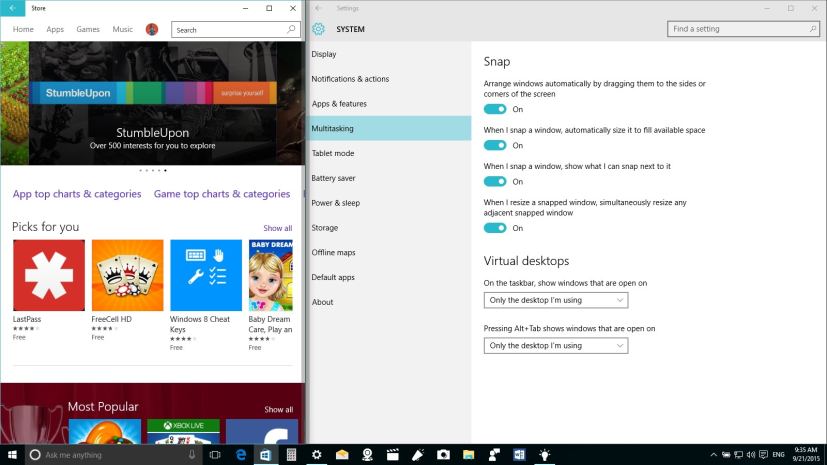This screenshot has height=465, width=827.
Task: Open the Windows Start menu
Action: pos(12,454)
